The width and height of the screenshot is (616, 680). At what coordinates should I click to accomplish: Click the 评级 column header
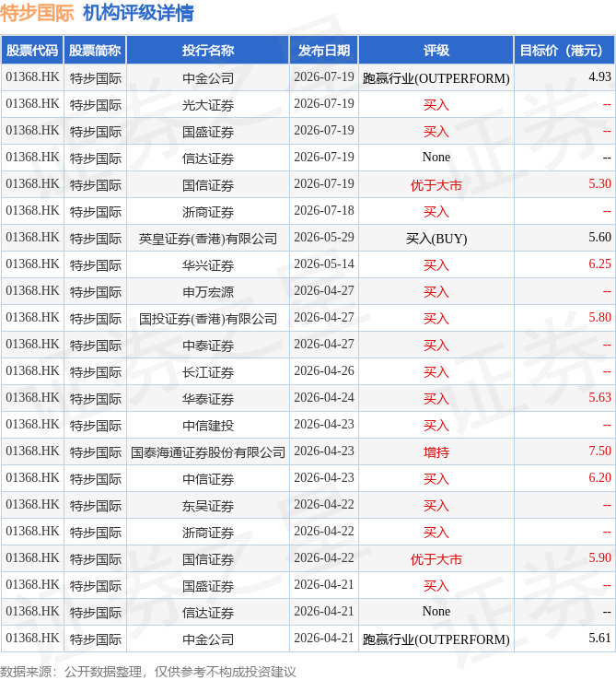click(x=436, y=51)
